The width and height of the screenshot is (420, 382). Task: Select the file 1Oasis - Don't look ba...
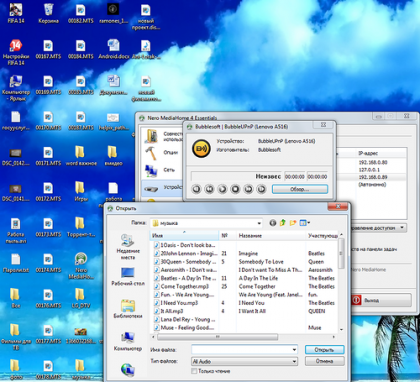click(185, 245)
